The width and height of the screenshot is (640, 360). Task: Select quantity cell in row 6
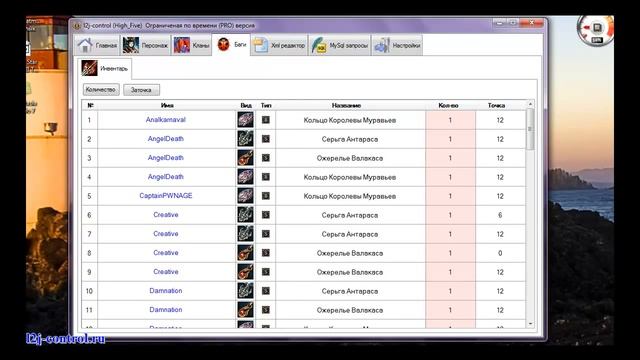pos(450,215)
